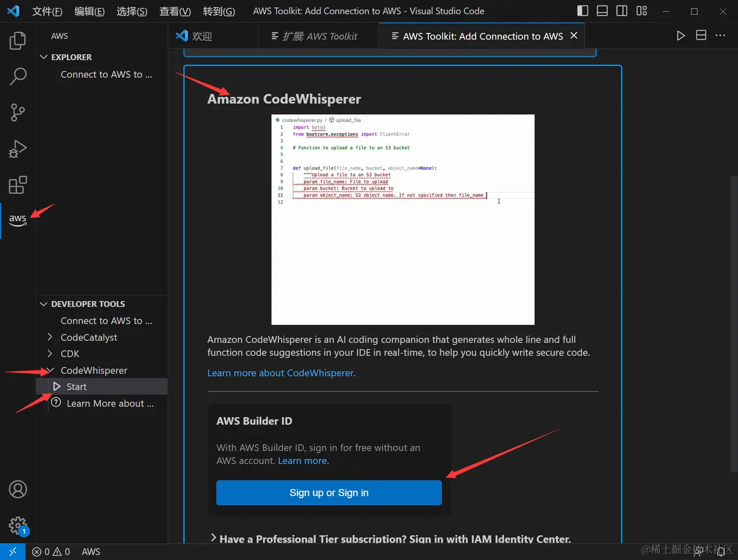Click the Start play icon under CodeWhisperer
The height and width of the screenshot is (560, 738).
[x=57, y=386]
